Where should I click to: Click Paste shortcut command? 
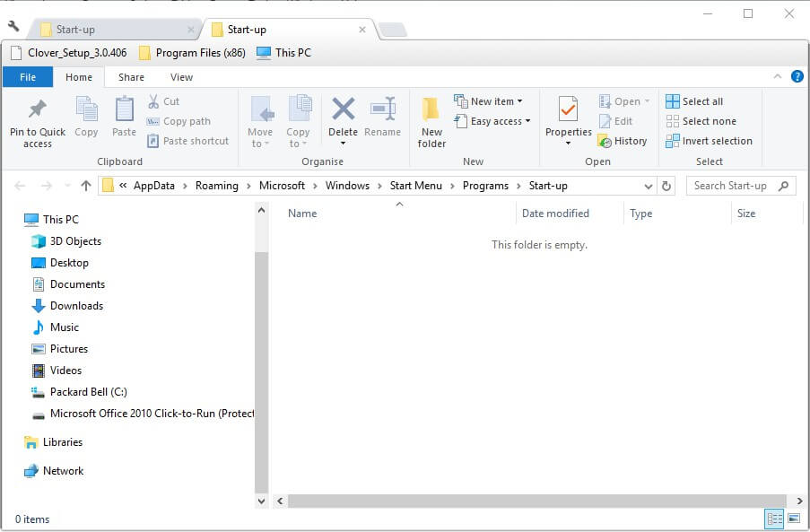click(187, 141)
